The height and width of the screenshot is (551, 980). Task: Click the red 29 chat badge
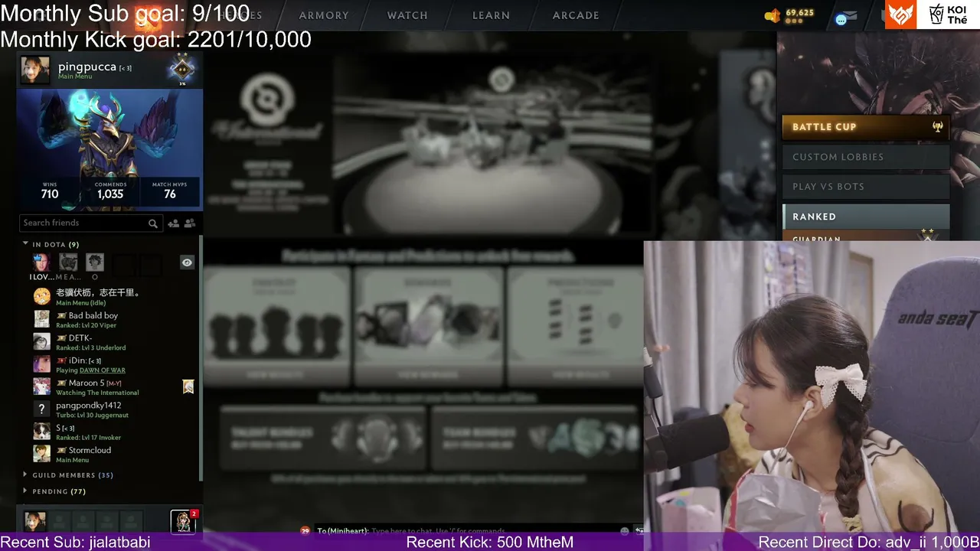pos(305,530)
